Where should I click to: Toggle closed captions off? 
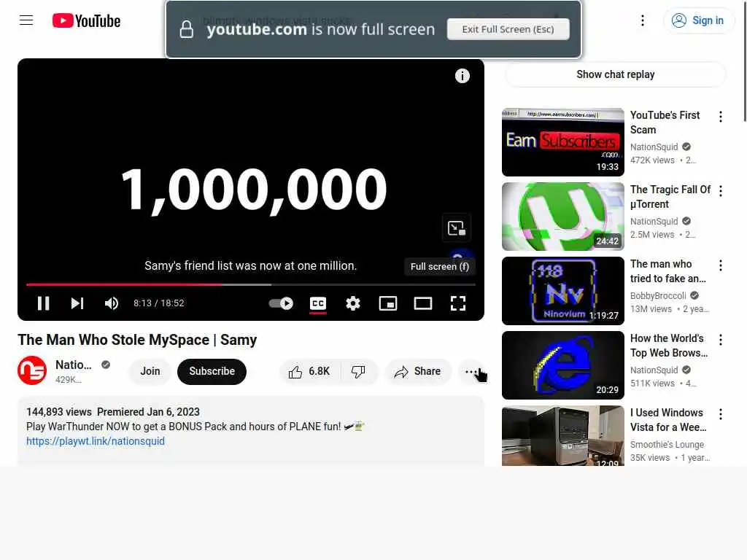(x=318, y=303)
